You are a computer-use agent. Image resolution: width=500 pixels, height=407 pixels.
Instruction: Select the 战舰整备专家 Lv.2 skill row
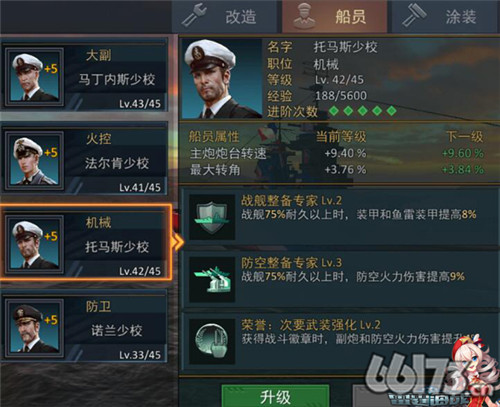coord(340,217)
